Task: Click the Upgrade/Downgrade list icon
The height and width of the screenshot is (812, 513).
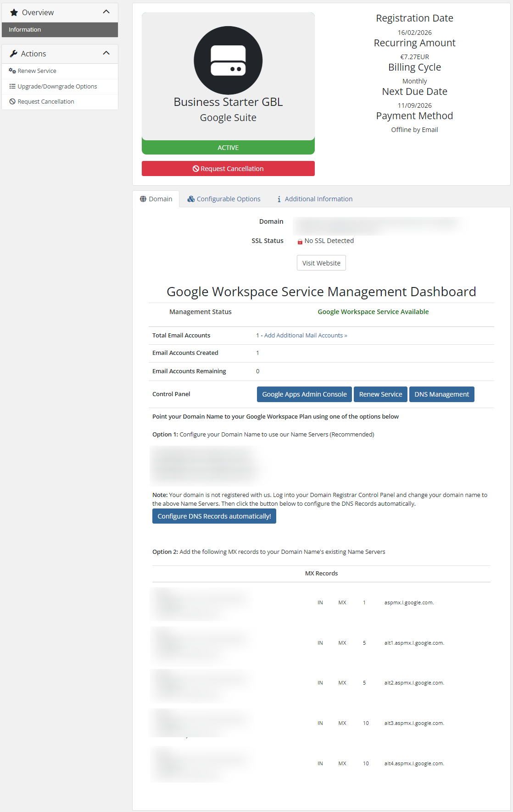Action: pyautogui.click(x=12, y=86)
